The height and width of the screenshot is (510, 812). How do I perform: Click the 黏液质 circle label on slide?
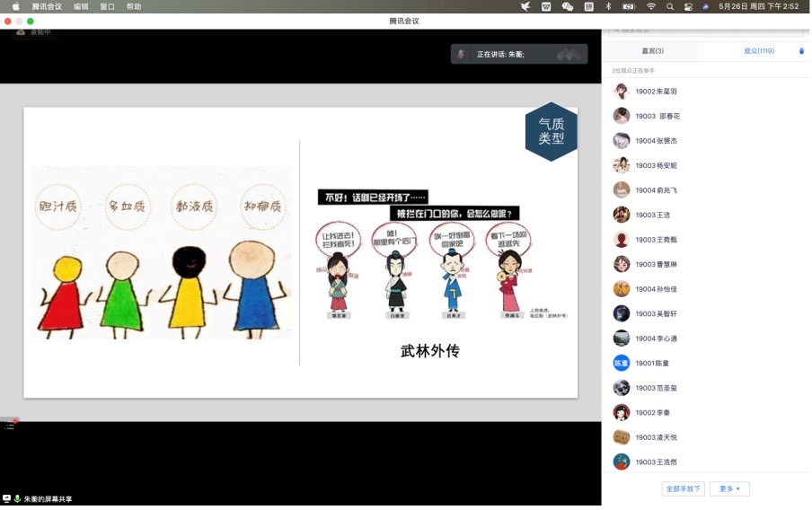194,207
